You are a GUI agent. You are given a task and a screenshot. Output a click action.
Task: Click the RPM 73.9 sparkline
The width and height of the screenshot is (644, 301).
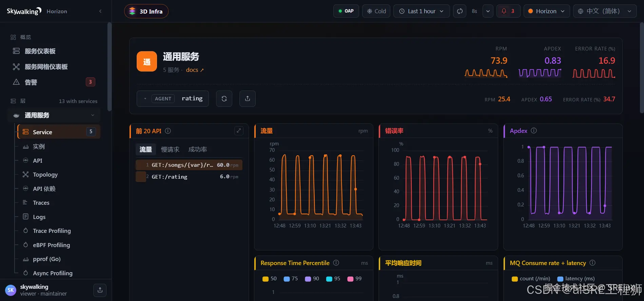[486, 73]
